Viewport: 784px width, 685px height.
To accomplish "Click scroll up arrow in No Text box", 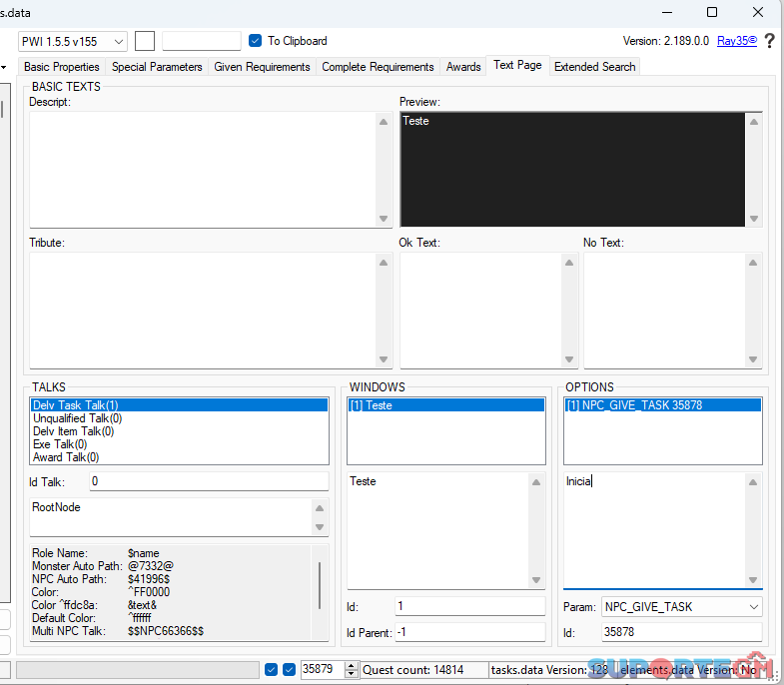I will tap(754, 263).
